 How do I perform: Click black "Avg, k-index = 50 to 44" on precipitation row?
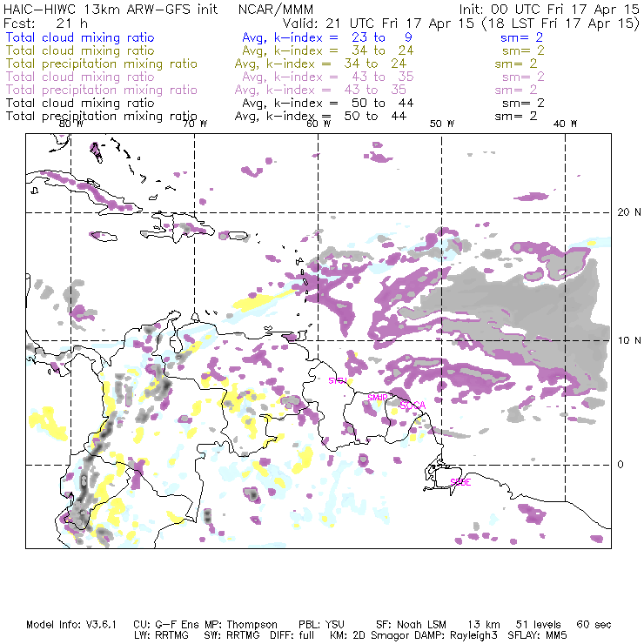pyautogui.click(x=320, y=117)
